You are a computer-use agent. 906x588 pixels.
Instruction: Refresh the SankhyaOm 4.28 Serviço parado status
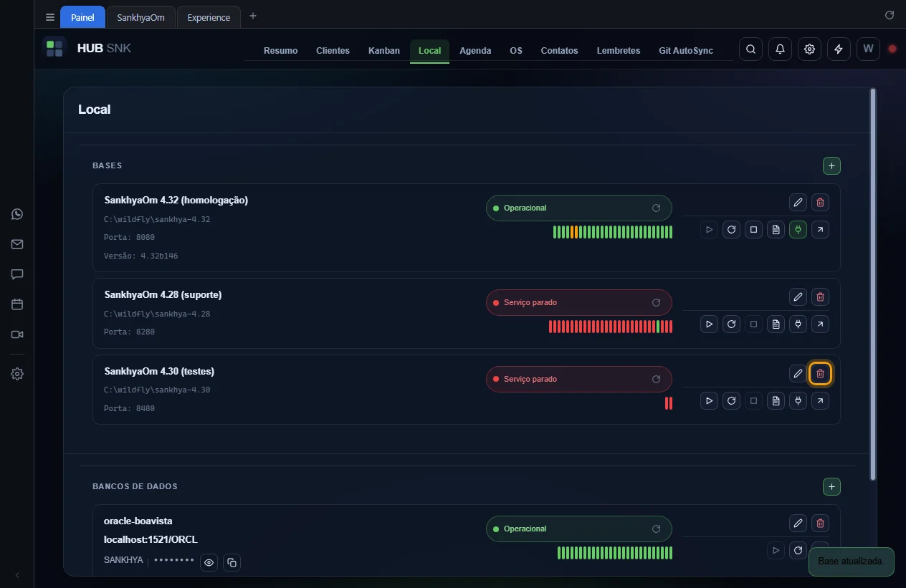pos(656,302)
